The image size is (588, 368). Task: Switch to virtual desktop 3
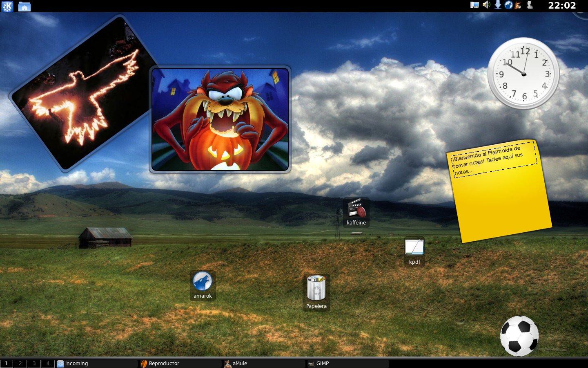tap(34, 364)
